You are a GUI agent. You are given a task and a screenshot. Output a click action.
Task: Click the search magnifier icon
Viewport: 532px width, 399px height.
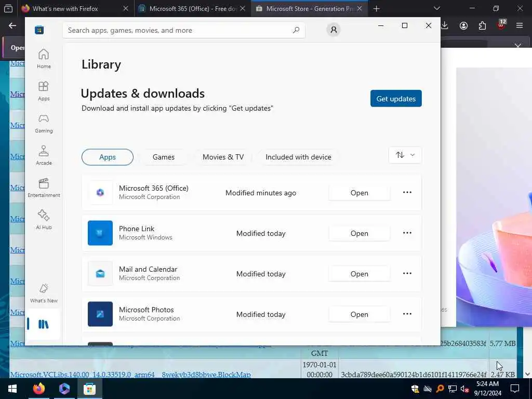pos(296,30)
